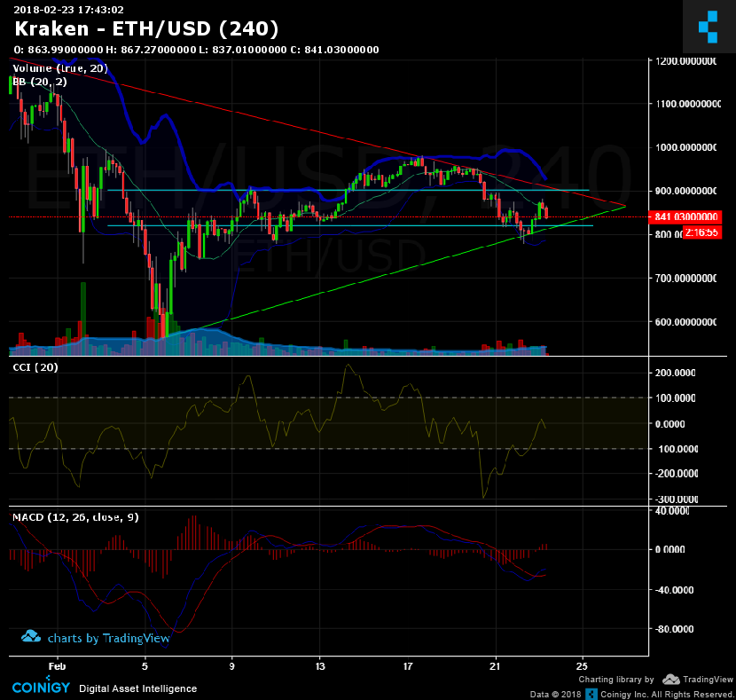Screen dimensions: 736x700
Task: Click the timestamp '2018-02-23 17:43:02'
Action: tap(68, 10)
